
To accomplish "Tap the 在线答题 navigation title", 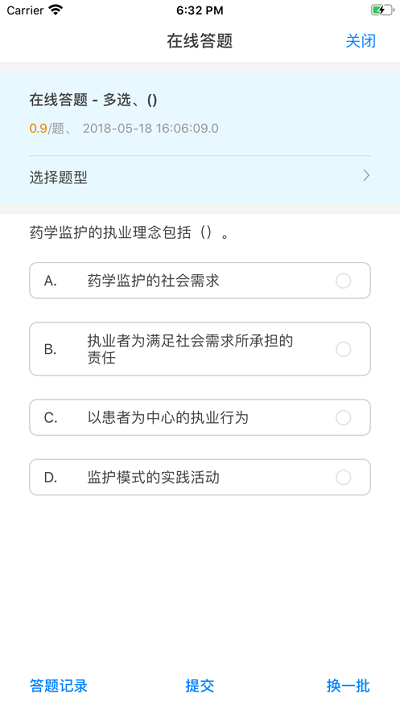I will point(200,41).
